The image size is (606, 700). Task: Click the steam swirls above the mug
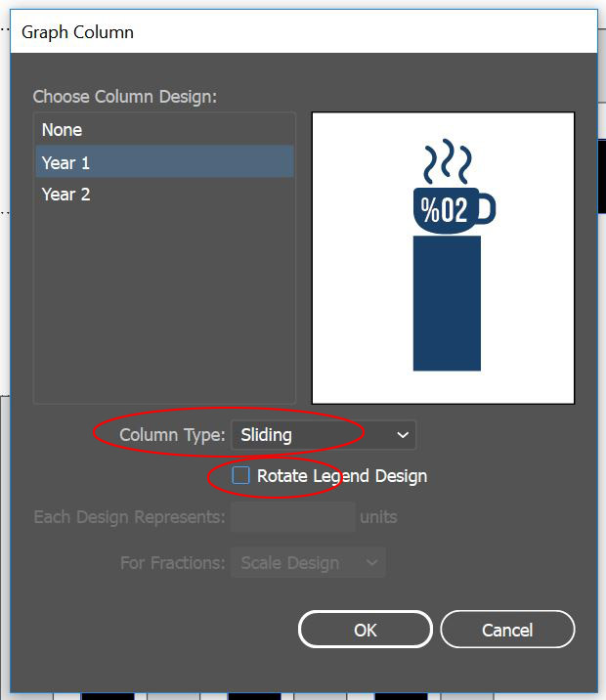pos(447,161)
